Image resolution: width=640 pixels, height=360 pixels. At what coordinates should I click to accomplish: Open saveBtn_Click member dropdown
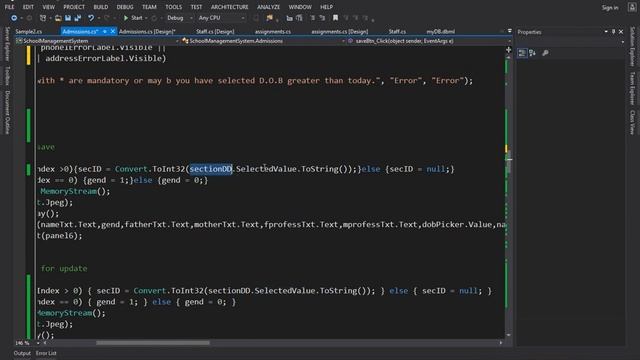tap(430, 41)
